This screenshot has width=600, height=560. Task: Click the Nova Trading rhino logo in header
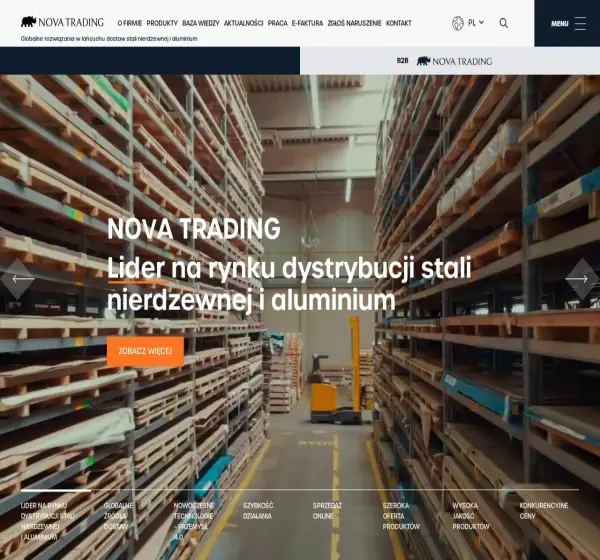coord(62,22)
